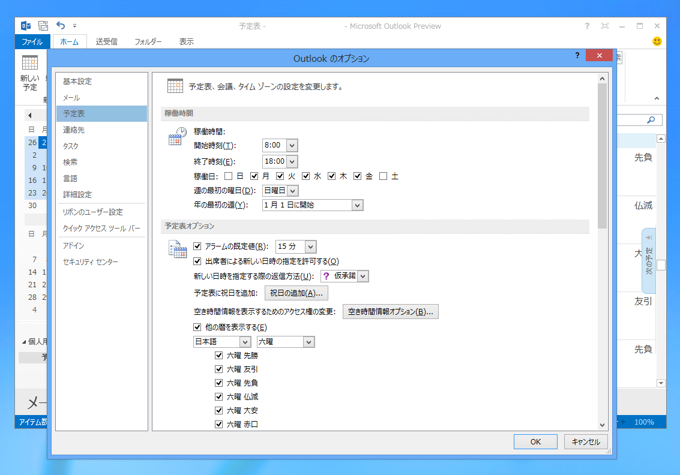Screen dimensions: 680x475
Task: Open リボンのユーザー設定 options page
Action: (x=101, y=212)
